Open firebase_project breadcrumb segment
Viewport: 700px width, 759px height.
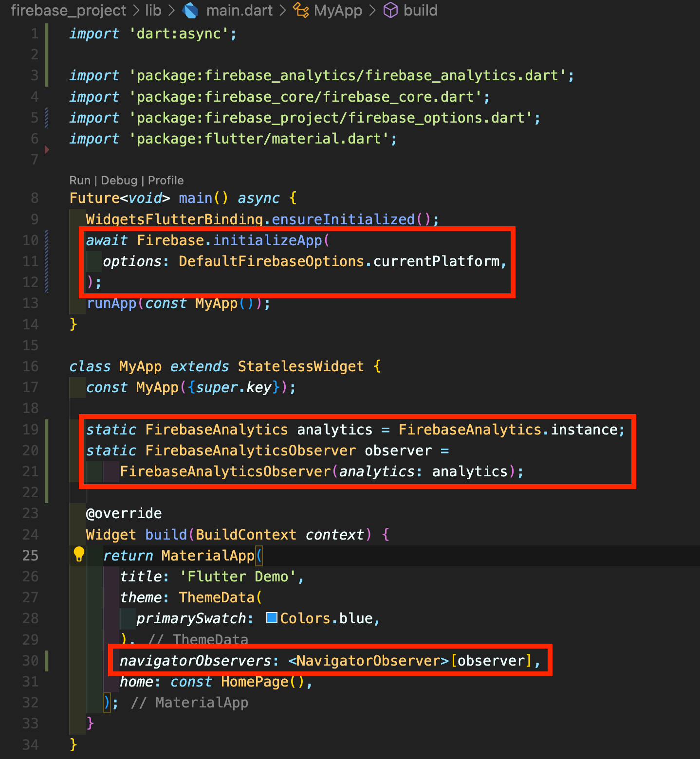(x=69, y=10)
